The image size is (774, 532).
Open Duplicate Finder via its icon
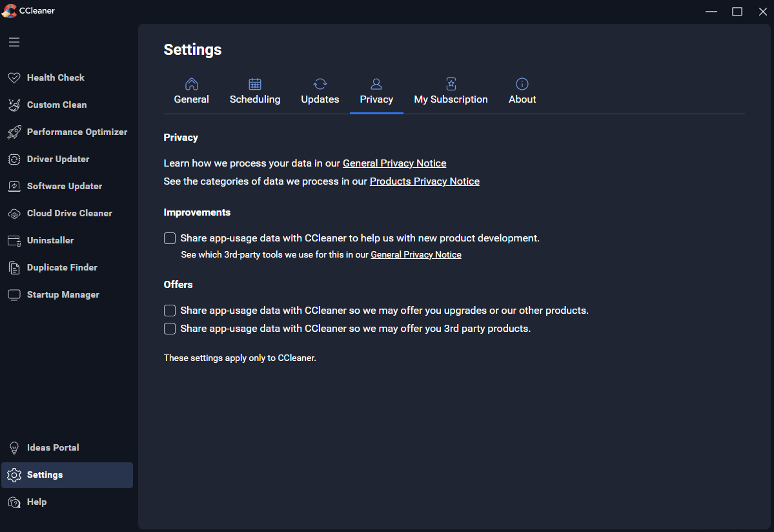click(x=14, y=267)
